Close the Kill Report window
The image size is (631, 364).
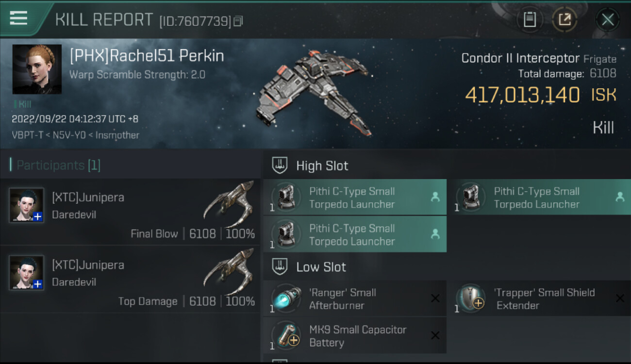tap(607, 19)
